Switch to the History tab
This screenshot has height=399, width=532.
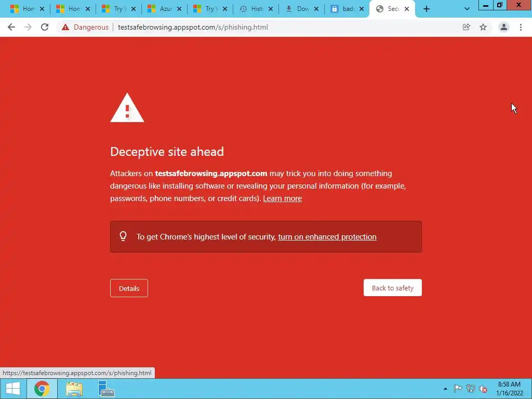coord(251,9)
